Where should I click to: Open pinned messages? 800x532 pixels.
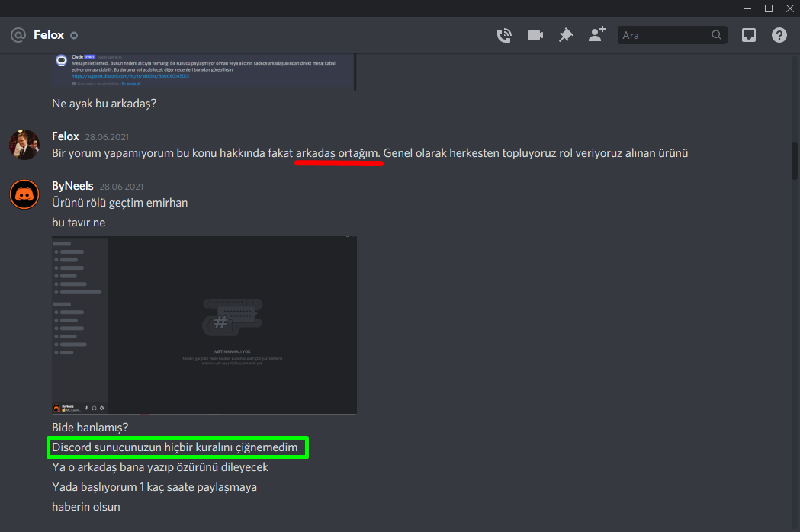pos(566,35)
